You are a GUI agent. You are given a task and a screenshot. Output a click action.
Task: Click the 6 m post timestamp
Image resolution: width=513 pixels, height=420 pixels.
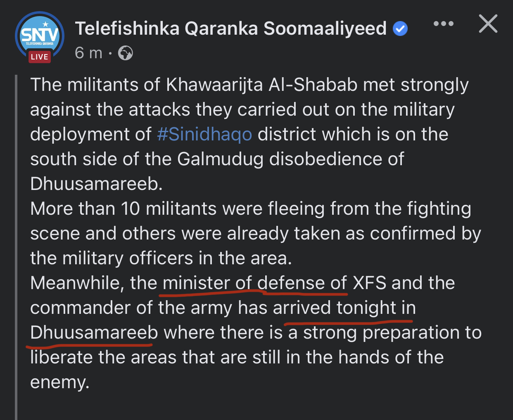point(88,53)
